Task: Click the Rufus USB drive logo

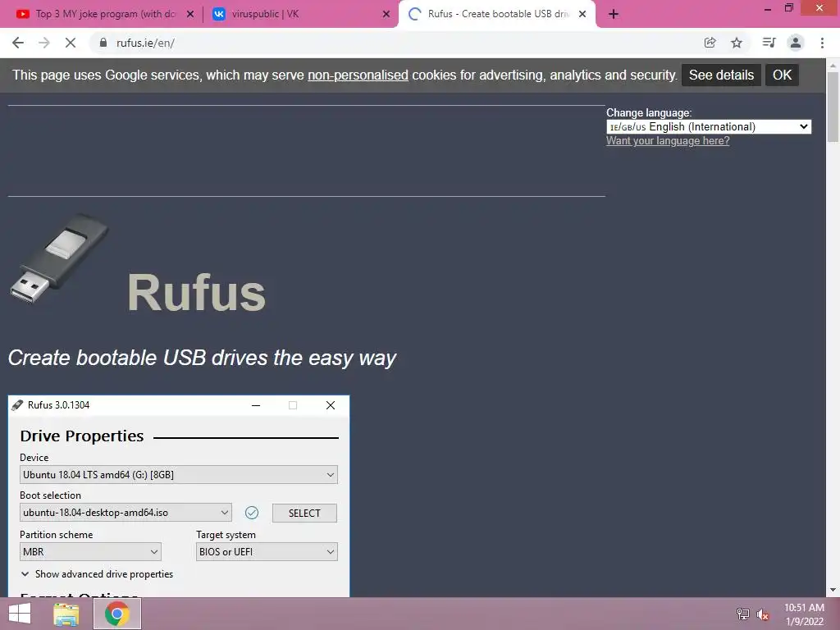Action: pyautogui.click(x=59, y=258)
